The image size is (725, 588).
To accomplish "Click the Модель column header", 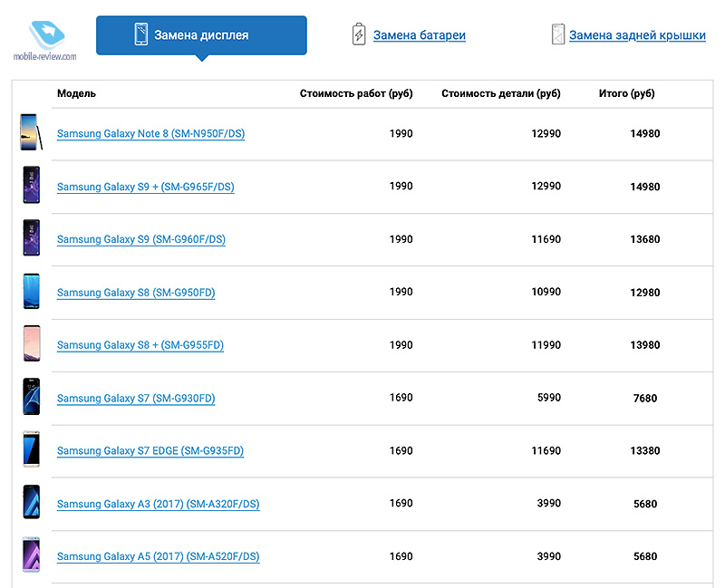I will (x=76, y=93).
